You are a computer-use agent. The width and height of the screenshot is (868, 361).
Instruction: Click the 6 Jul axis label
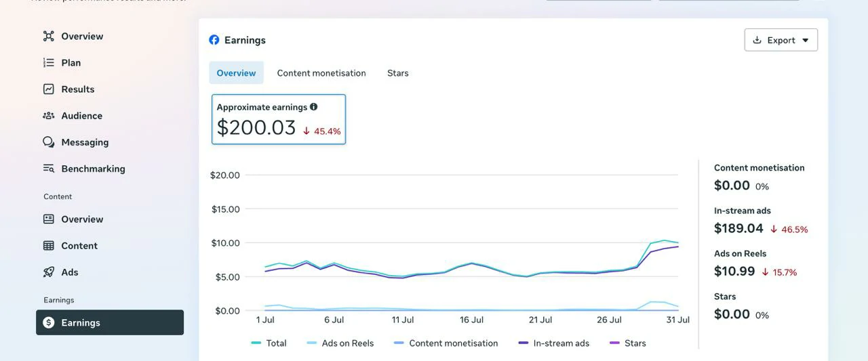[334, 320]
